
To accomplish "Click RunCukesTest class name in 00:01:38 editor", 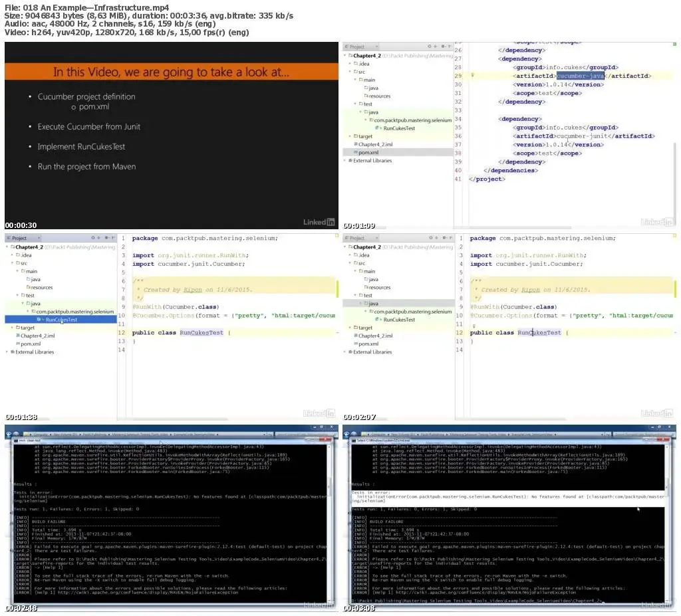I will pyautogui.click(x=202, y=332).
